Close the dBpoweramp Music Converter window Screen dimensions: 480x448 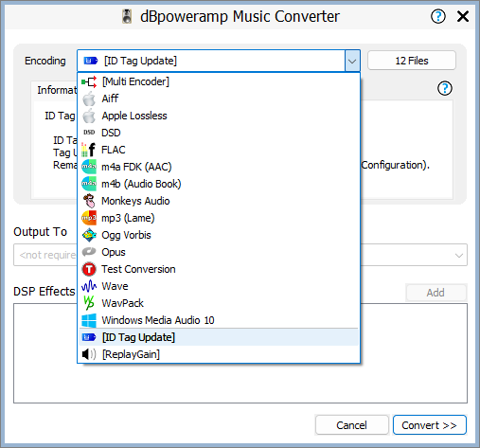pos(463,16)
